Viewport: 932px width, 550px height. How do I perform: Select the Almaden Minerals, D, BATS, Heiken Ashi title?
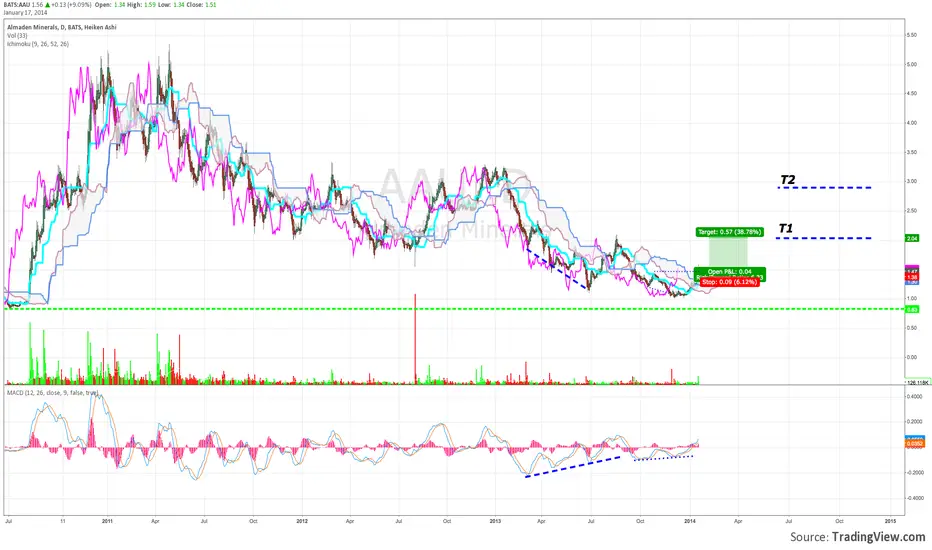tap(62, 27)
